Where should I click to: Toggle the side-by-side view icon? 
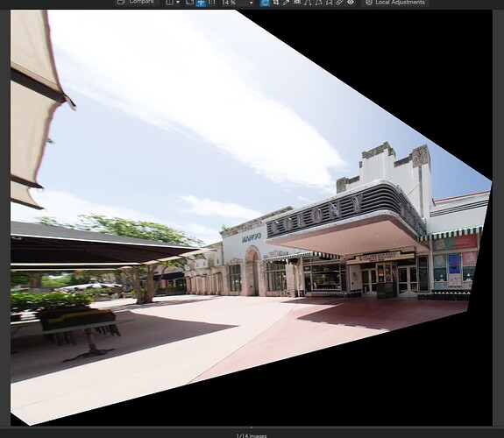coord(169,3)
